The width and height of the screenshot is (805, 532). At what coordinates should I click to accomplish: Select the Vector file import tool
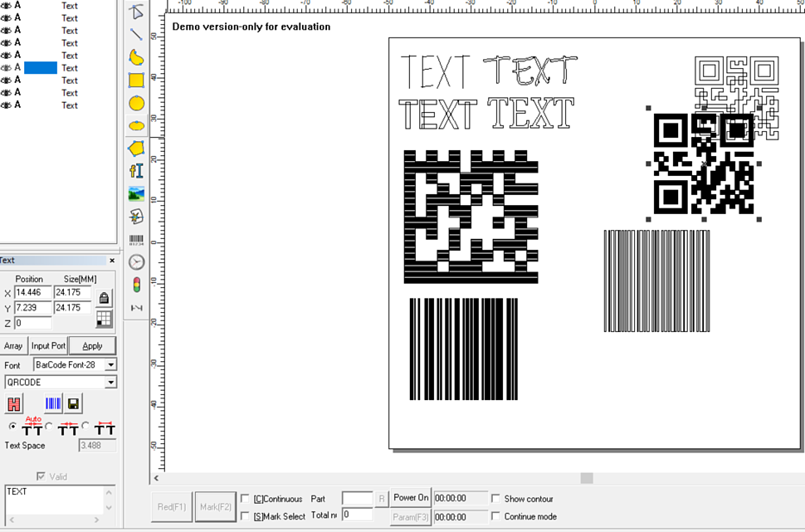point(136,216)
